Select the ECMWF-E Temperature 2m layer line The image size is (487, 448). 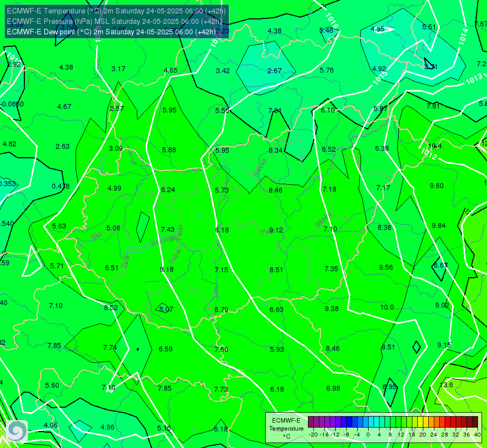pos(116,11)
